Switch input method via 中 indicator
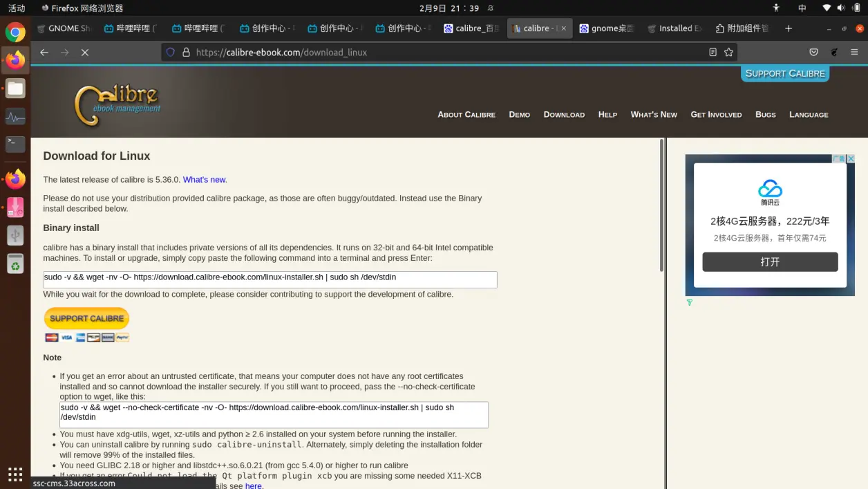This screenshot has width=868, height=489. 802,8
